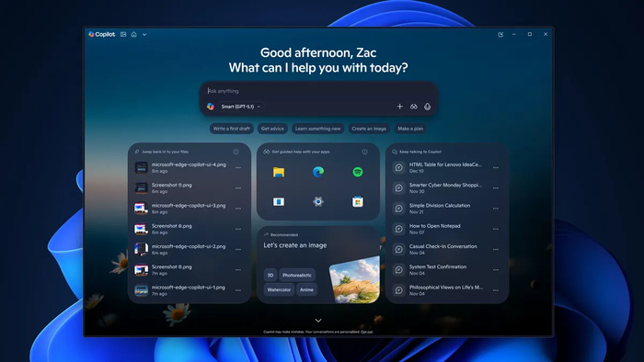Open more options for Philosophical Views conversation
644x362 pixels.
tap(496, 290)
